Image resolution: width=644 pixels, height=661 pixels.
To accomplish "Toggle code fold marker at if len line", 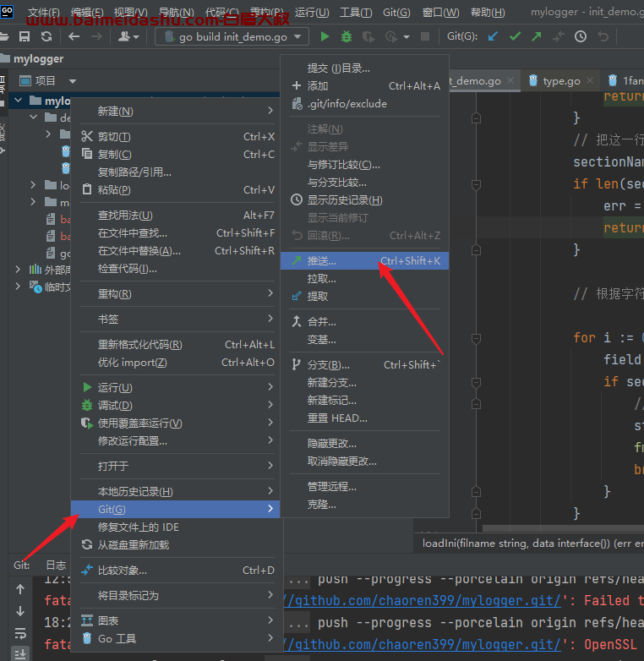I will click(477, 184).
